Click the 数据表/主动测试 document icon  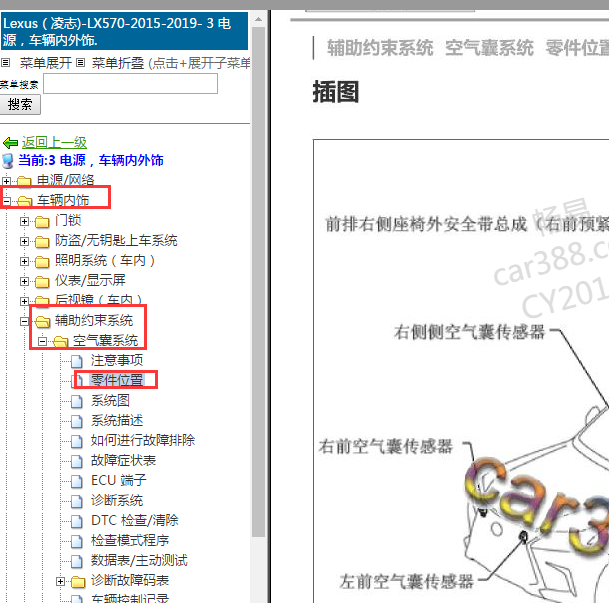[x=77, y=561]
